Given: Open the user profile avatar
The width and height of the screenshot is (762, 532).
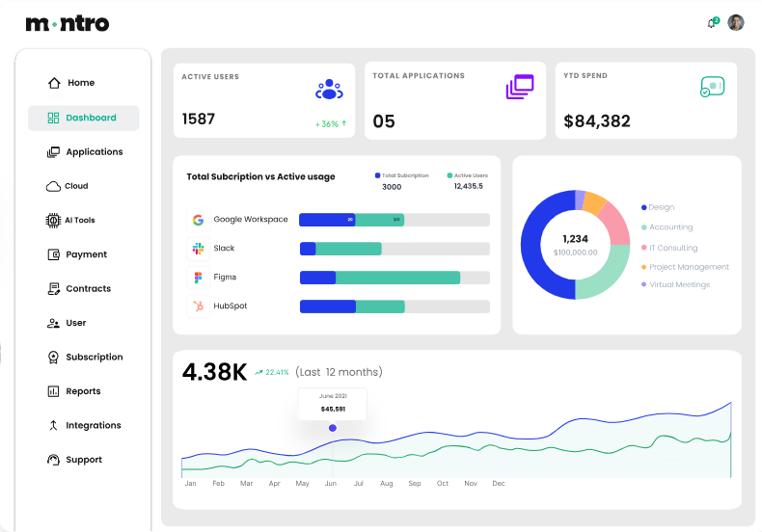Looking at the screenshot, I should coord(736,23).
